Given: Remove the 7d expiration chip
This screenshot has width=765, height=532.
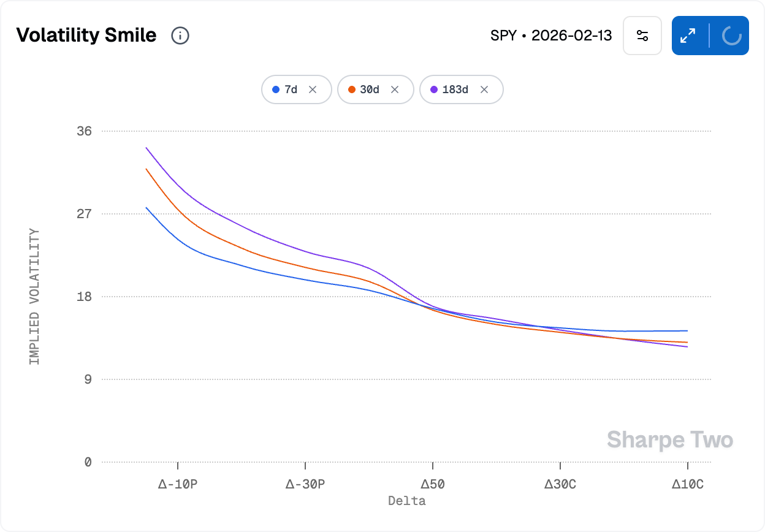Looking at the screenshot, I should click(x=313, y=89).
